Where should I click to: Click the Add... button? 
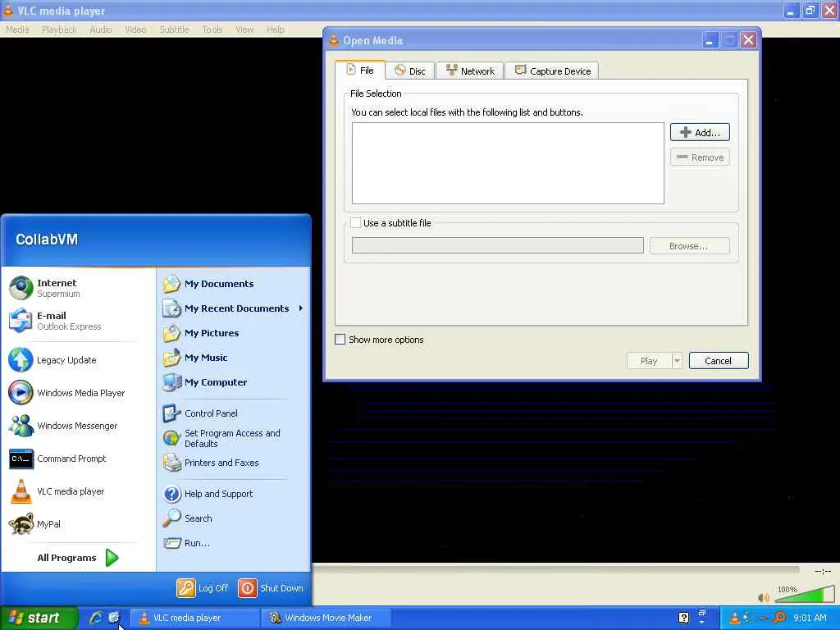(700, 132)
